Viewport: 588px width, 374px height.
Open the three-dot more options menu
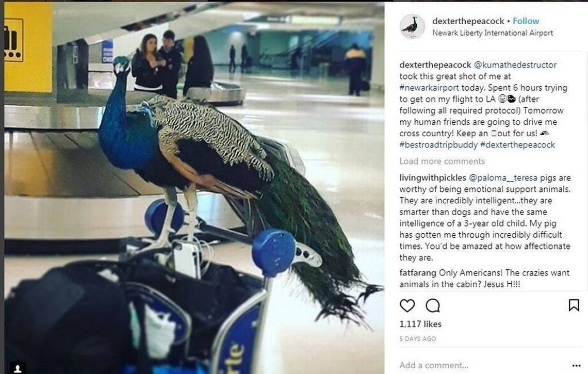pyautogui.click(x=576, y=365)
